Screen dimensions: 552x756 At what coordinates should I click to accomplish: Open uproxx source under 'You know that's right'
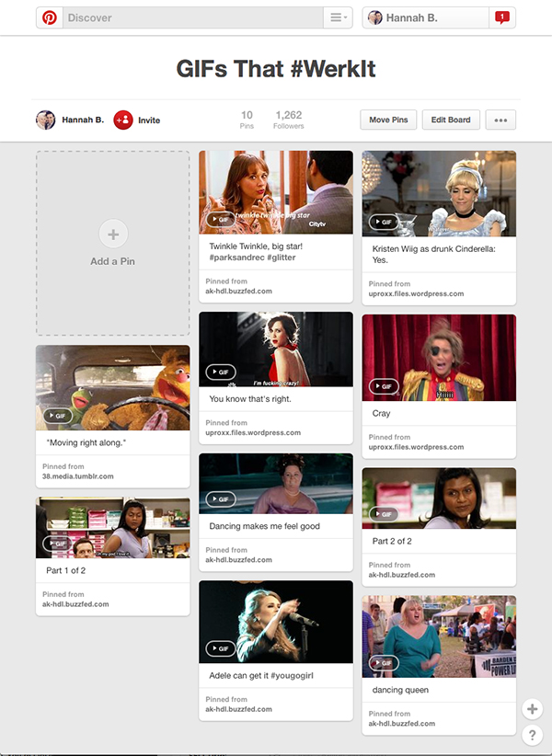(253, 432)
